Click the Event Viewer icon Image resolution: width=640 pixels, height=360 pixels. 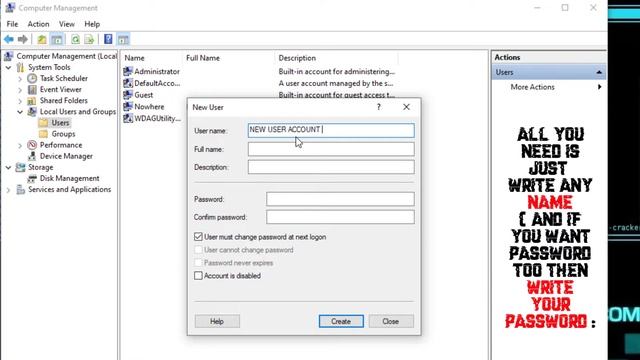32,89
